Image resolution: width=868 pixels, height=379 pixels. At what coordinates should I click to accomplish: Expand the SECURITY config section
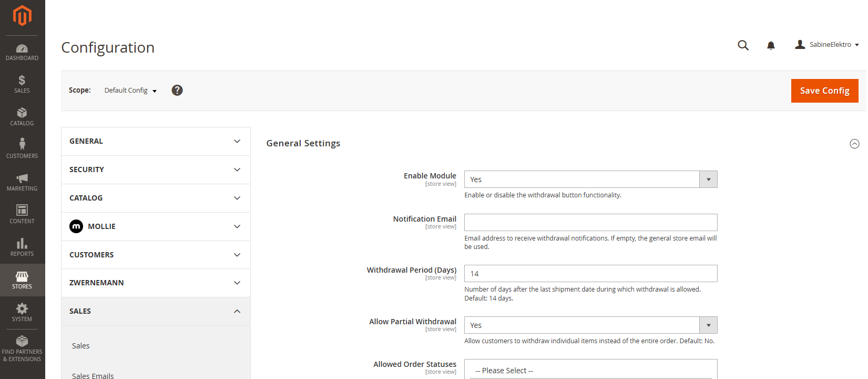point(156,169)
